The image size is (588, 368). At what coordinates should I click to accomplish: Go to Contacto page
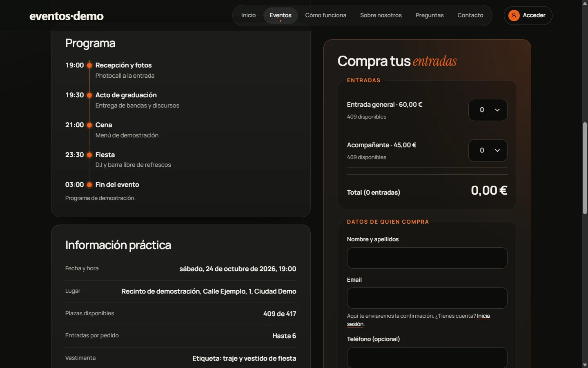[470, 15]
